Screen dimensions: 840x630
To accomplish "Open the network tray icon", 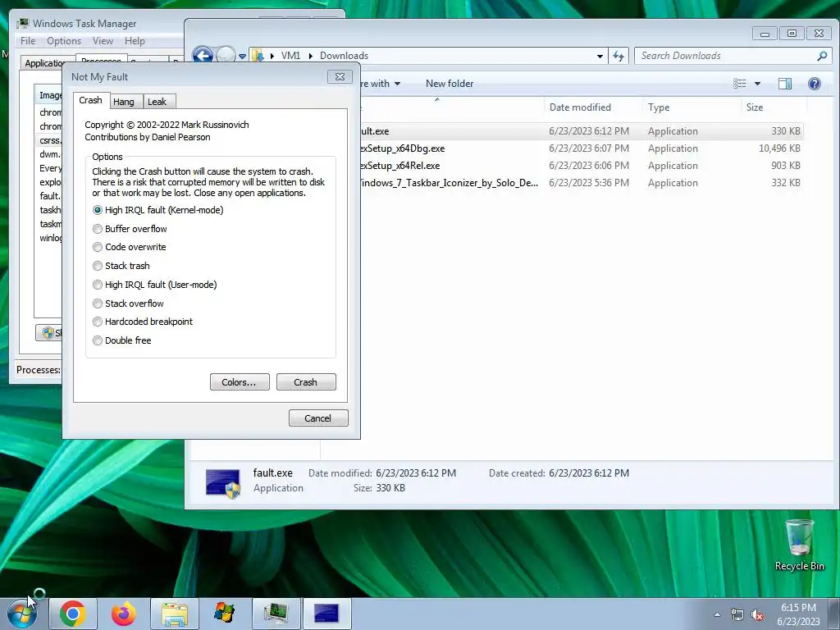I will pos(737,615).
